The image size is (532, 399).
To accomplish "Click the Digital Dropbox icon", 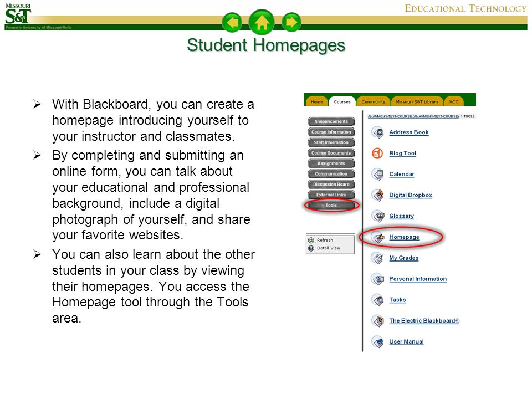I will tap(377, 195).
